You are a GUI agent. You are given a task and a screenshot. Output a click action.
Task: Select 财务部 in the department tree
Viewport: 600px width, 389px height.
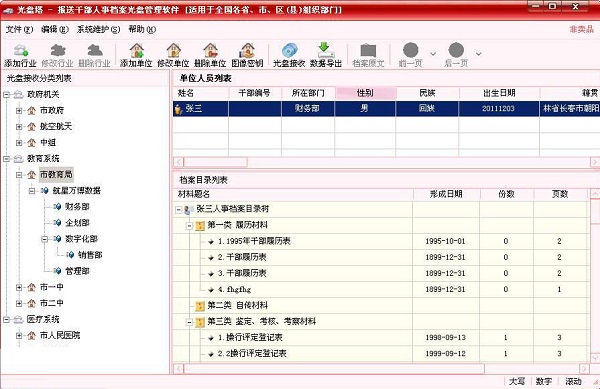pos(77,207)
